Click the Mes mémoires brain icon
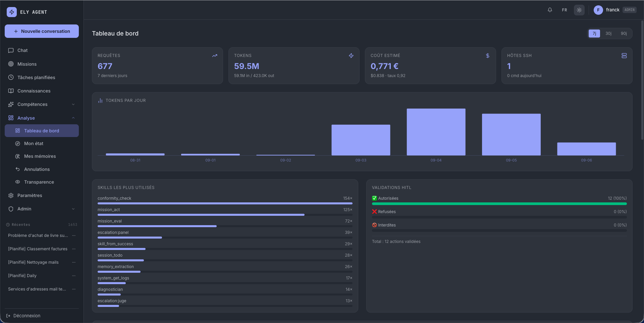 [x=17, y=156]
